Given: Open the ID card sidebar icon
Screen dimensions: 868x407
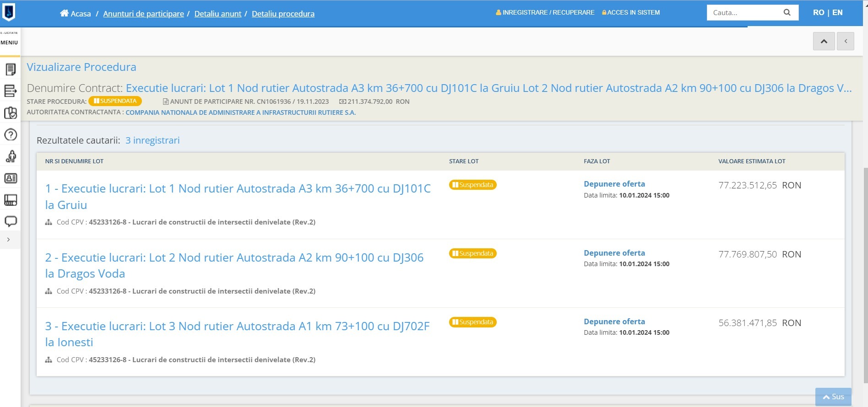Looking at the screenshot, I should pos(11,178).
